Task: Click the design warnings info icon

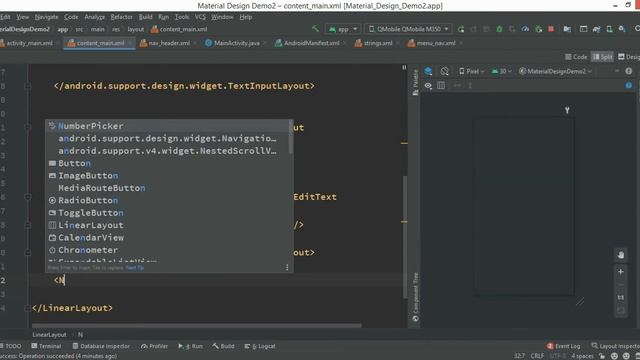Action: (x=629, y=85)
